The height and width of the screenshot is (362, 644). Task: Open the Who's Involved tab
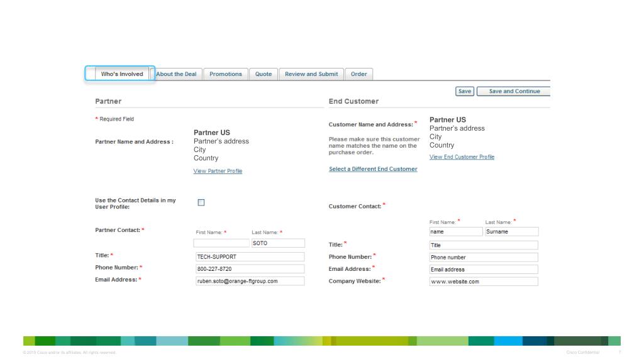tap(122, 74)
